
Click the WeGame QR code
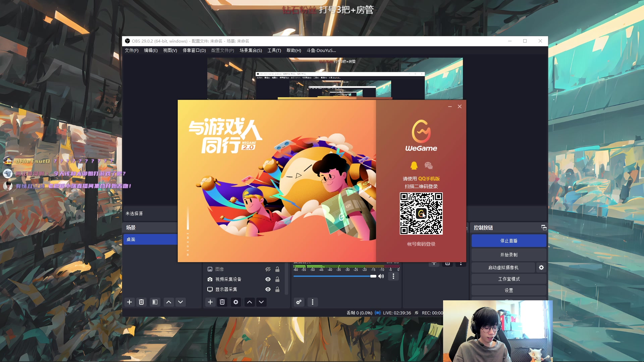[421, 214]
